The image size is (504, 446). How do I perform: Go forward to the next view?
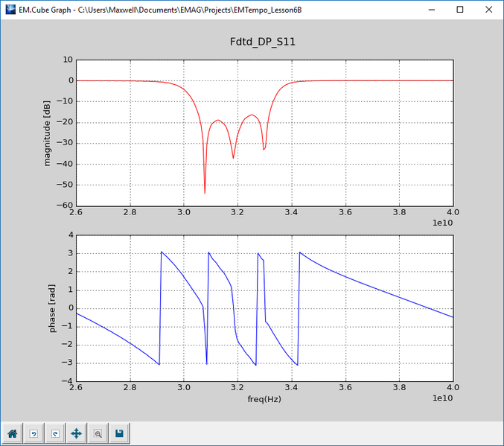pyautogui.click(x=55, y=433)
